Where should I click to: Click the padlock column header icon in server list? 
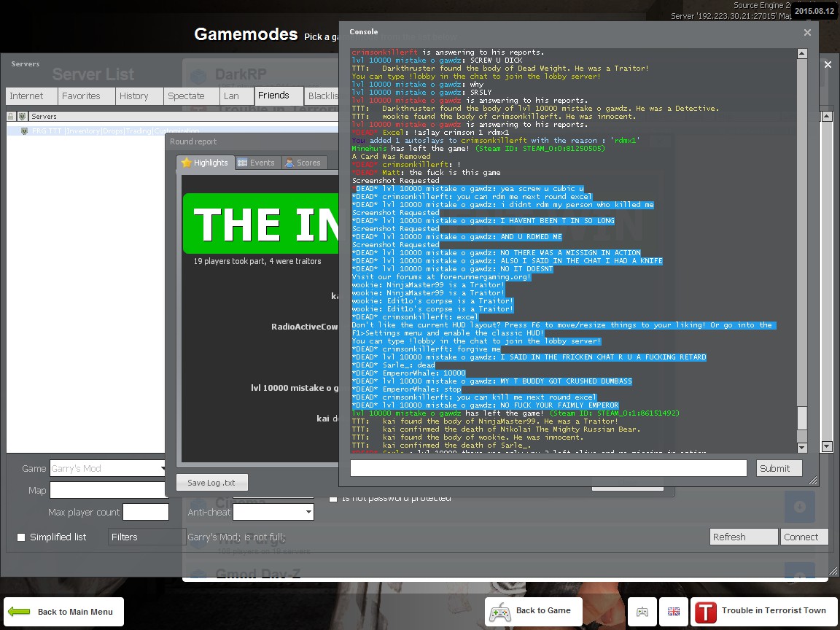coord(11,116)
